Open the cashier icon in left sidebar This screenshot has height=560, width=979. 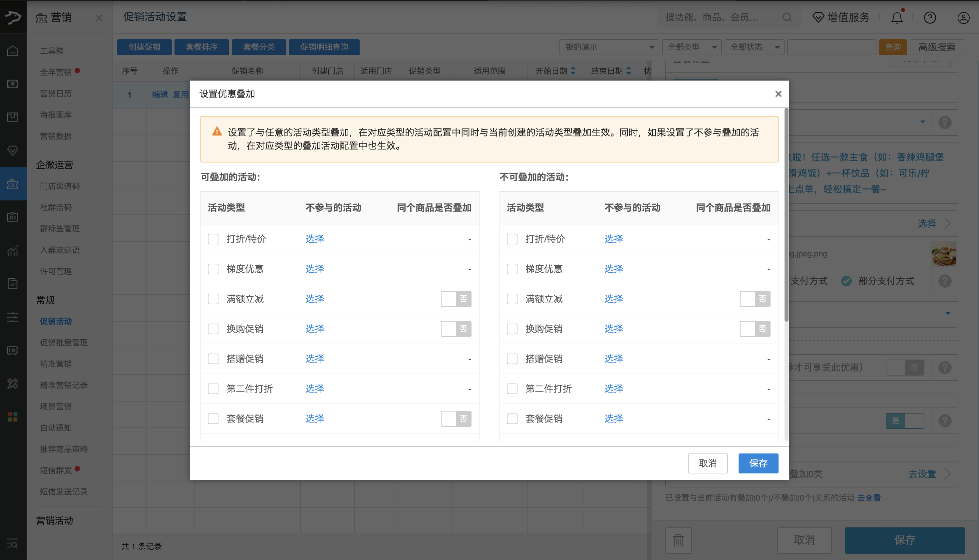coord(13,84)
